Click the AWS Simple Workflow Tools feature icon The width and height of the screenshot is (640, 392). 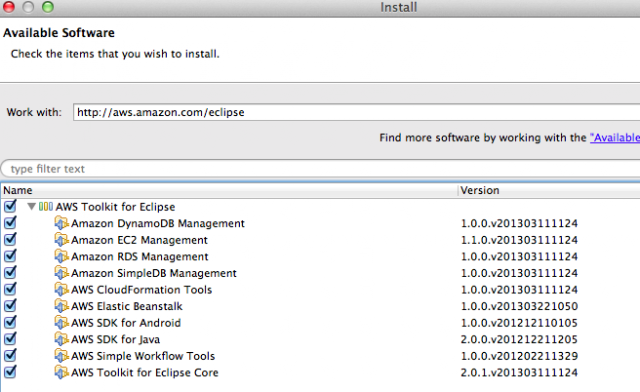(61, 356)
